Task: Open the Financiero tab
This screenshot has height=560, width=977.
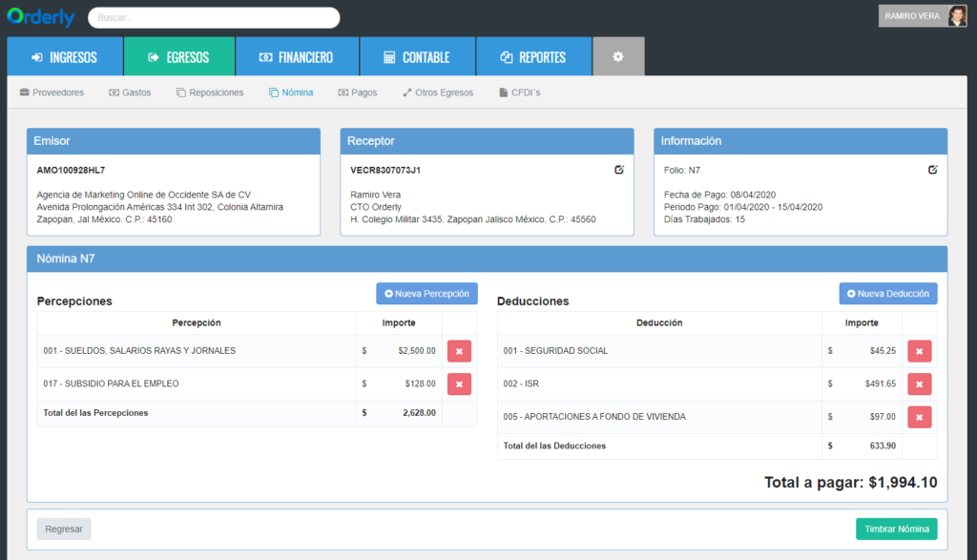Action: coord(297,56)
